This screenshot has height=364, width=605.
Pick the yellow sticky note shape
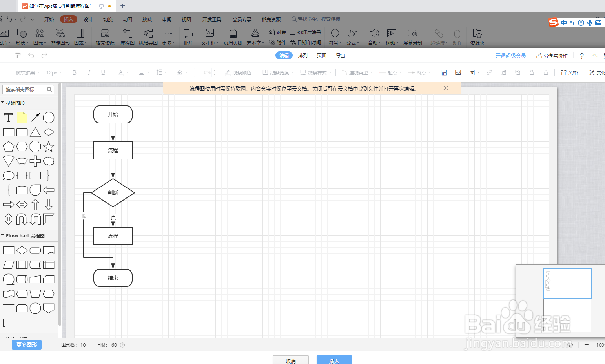click(22, 118)
